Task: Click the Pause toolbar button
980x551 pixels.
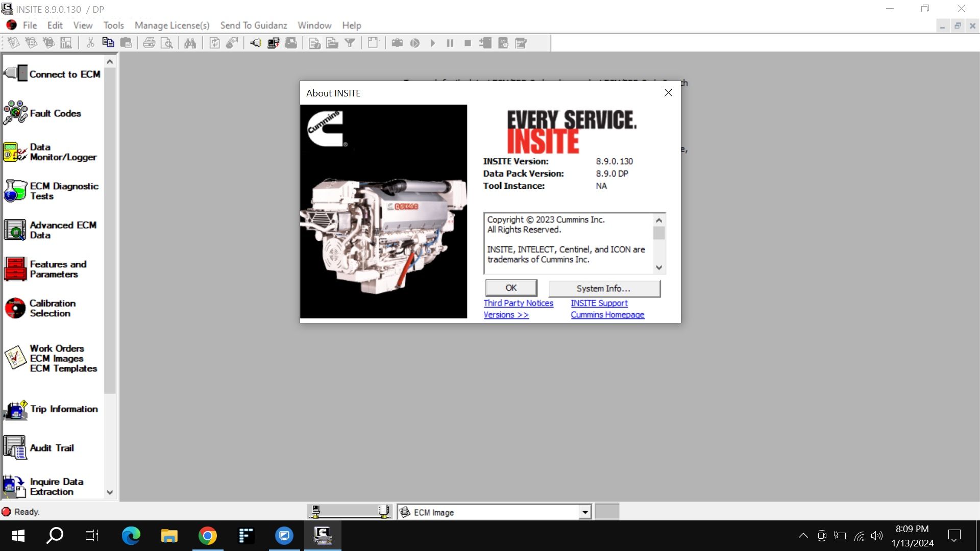Action: [x=450, y=43]
